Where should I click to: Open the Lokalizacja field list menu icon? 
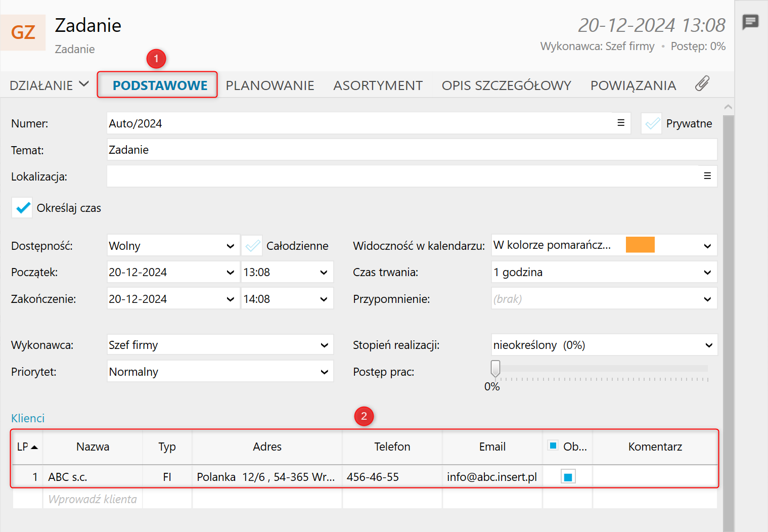click(707, 176)
